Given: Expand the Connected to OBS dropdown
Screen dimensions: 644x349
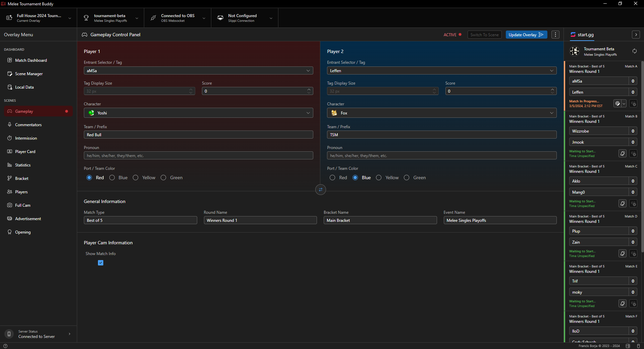Looking at the screenshot, I should point(204,18).
